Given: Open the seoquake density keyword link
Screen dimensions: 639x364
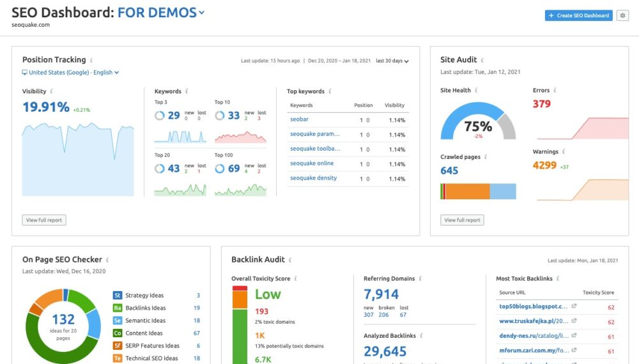Looking at the screenshot, I should [x=313, y=178].
